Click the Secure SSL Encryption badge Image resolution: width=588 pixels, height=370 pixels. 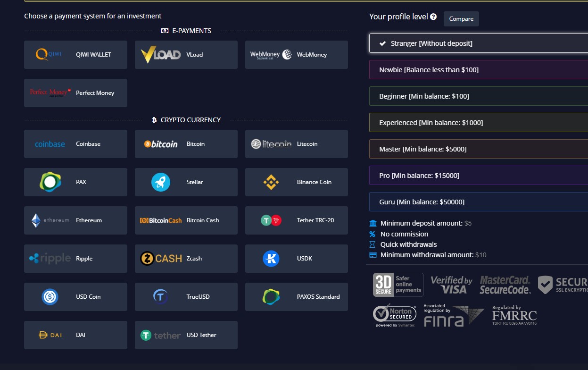[x=563, y=285]
